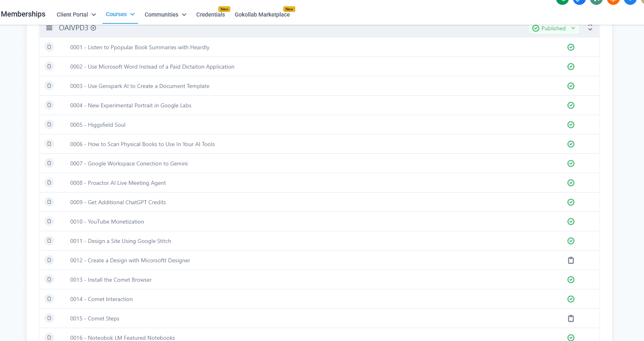This screenshot has height=341, width=644.
Task: Click the draft clipboard icon for lesson 0012
Action: (x=571, y=260)
